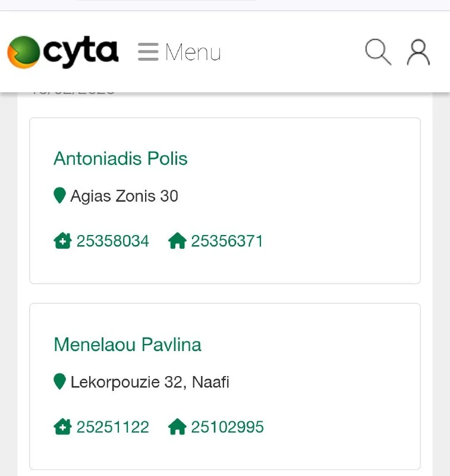
Task: Open the Antoniadis Polis pharmacy link
Action: [121, 158]
